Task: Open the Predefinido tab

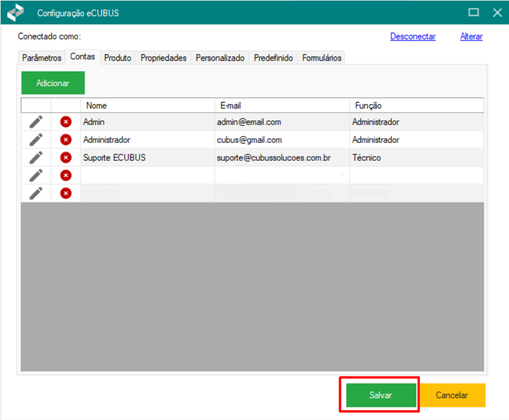Action: (273, 58)
